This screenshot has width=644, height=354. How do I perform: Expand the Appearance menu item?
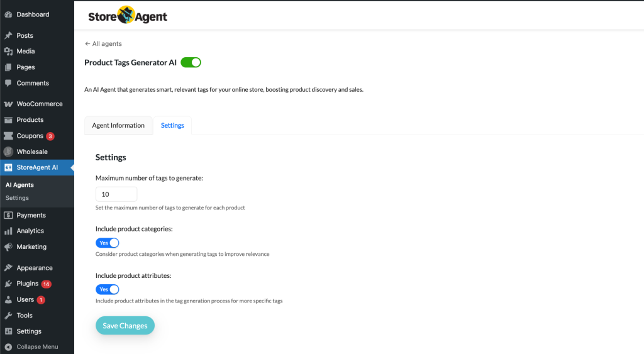coord(34,268)
